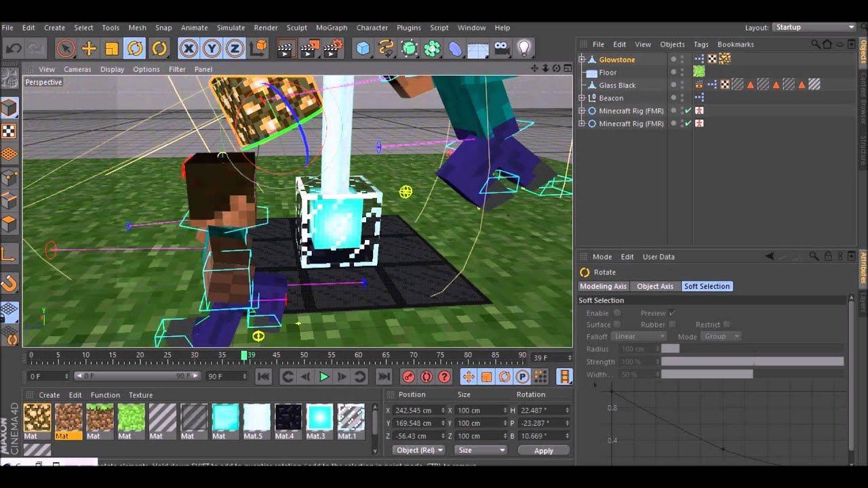The height and width of the screenshot is (488, 868).
Task: Select the Move tool in the toolbar
Action: tap(90, 48)
